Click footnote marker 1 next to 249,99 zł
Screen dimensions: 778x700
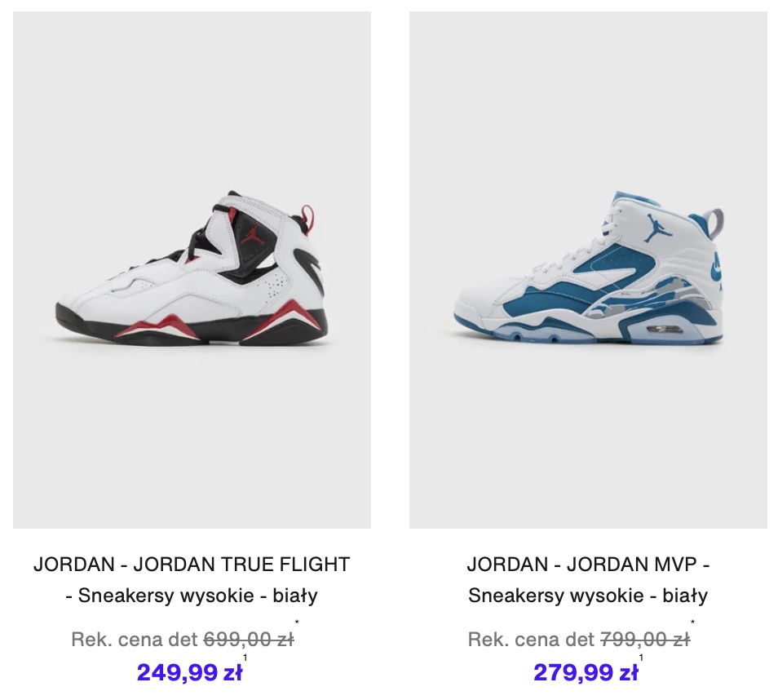point(245,658)
